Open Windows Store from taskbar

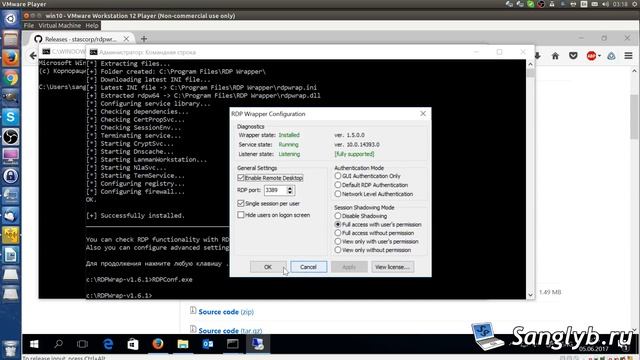(133, 344)
